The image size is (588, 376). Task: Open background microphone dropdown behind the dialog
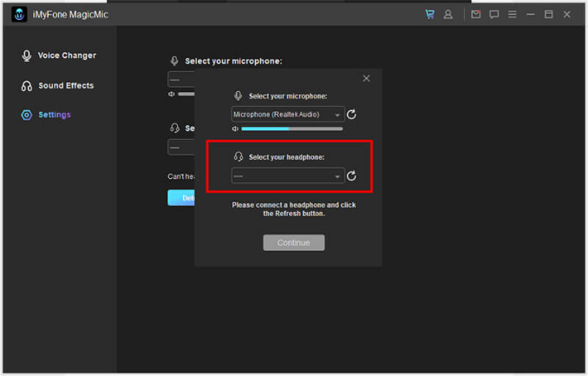(x=180, y=80)
